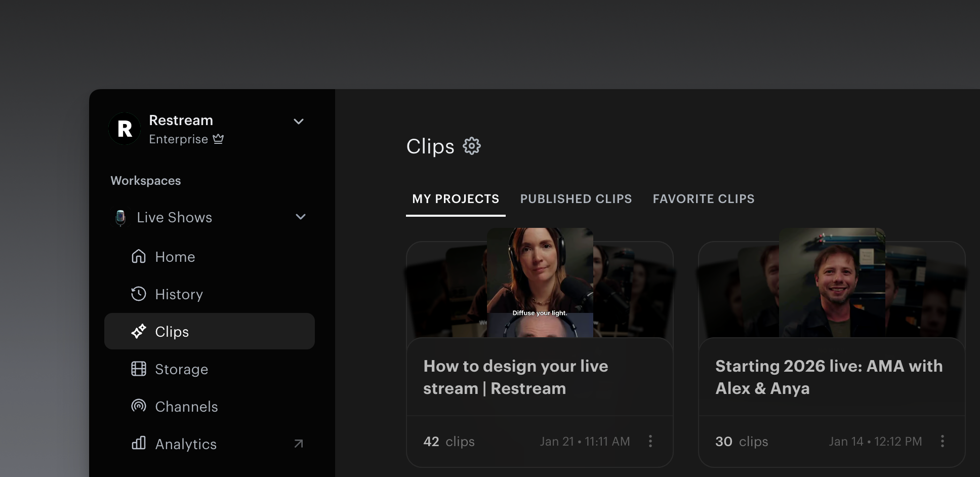980x477 pixels.
Task: Click the Channels broadcast icon
Action: [x=139, y=406]
